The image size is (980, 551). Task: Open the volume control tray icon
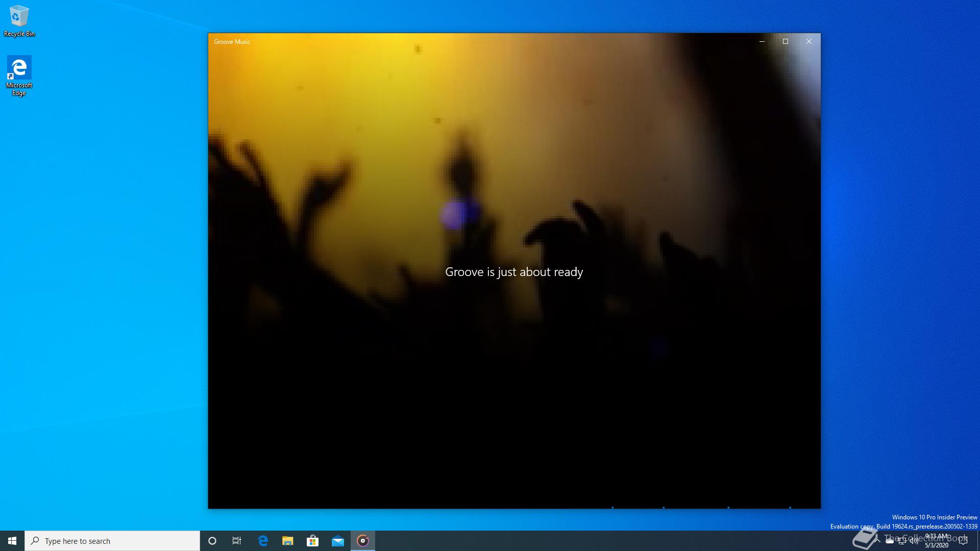pos(914,541)
